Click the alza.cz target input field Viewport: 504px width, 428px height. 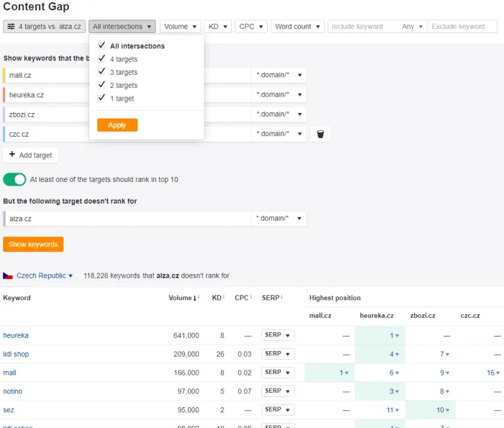127,219
